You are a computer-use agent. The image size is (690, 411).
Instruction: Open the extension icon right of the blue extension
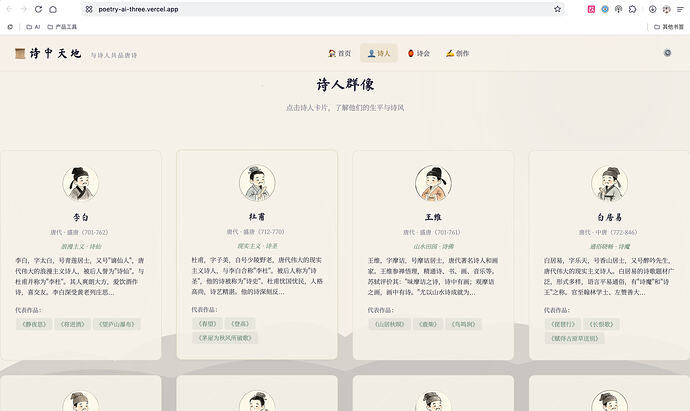pos(618,9)
